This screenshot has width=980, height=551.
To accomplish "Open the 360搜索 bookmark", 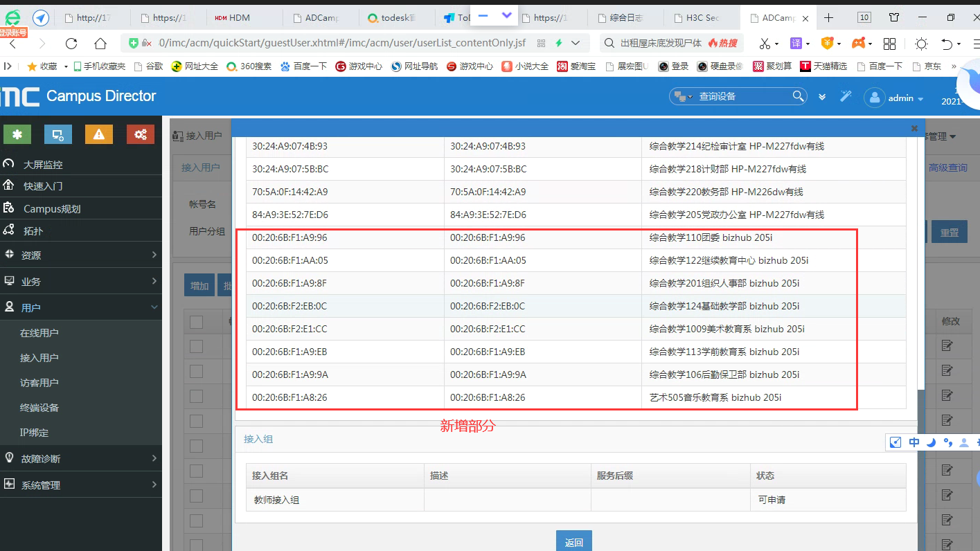I will point(249,66).
